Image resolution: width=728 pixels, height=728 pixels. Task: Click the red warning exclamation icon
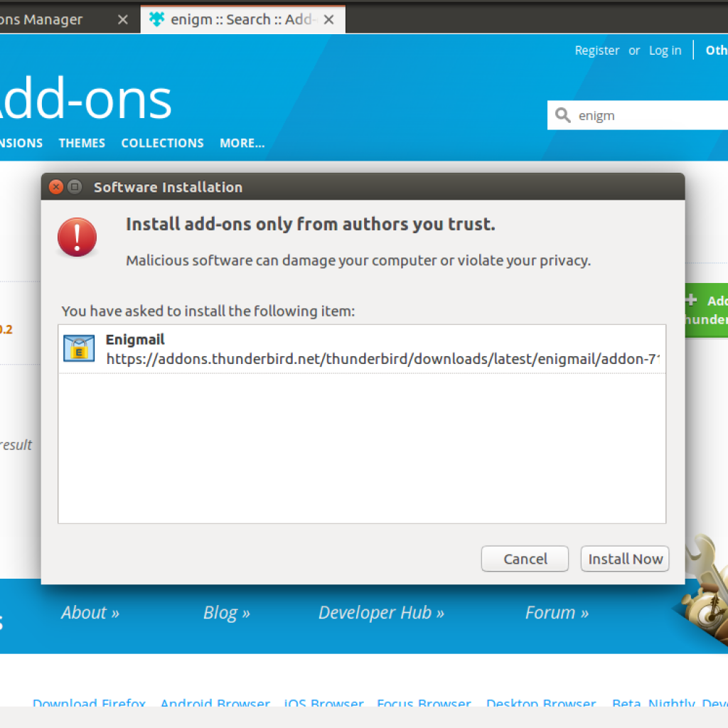[x=77, y=237]
